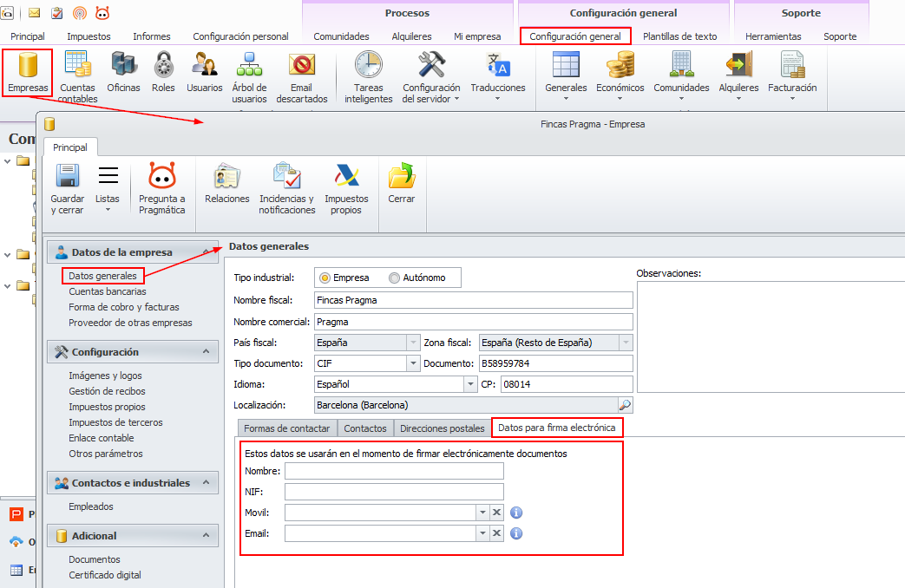Image resolution: width=905 pixels, height=588 pixels.
Task: Click the Localización search magnifier icon
Action: 625,405
